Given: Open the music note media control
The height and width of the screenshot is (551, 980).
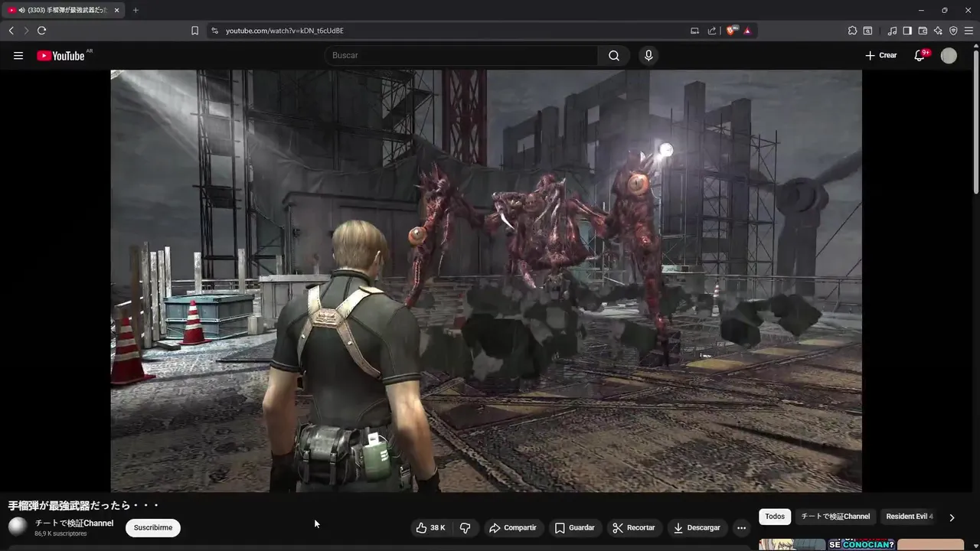Looking at the screenshot, I should click(892, 31).
